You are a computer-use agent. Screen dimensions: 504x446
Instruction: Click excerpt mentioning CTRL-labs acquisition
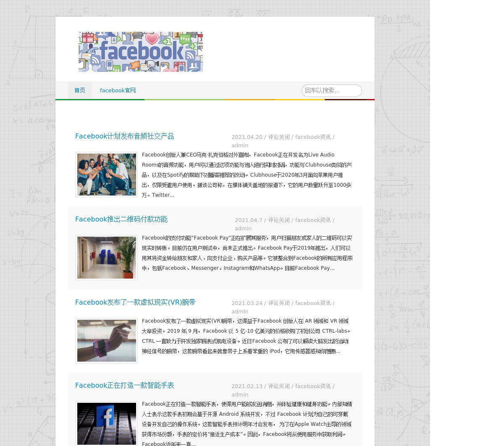click(246, 336)
